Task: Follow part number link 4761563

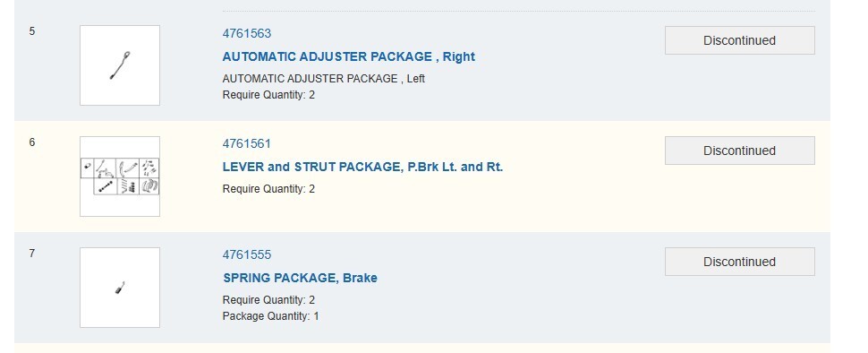Action: 247,33
